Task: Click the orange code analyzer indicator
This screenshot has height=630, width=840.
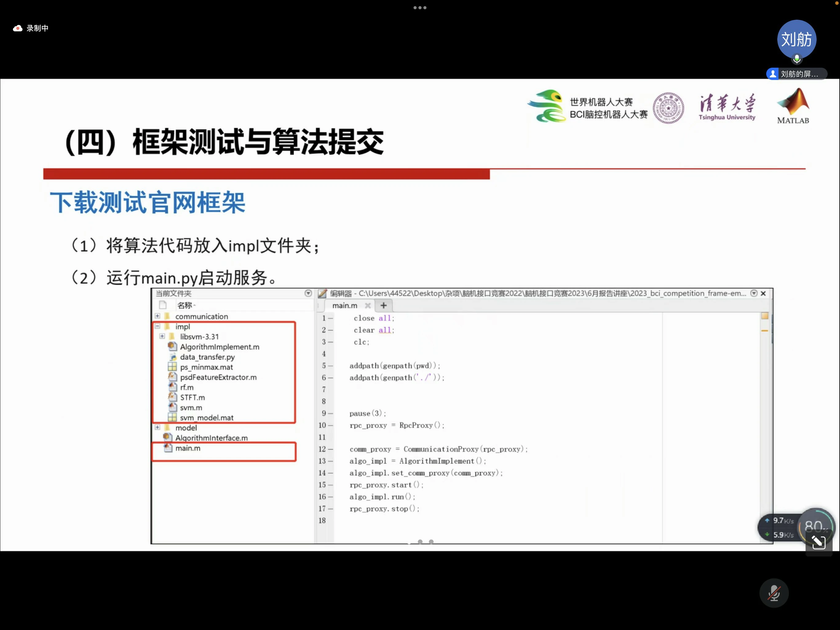Action: [x=764, y=316]
